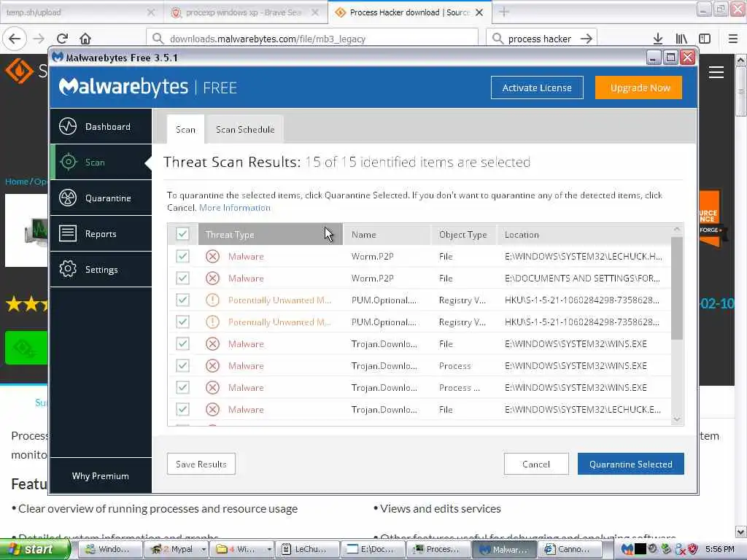Screen dimensions: 747x560
Task: Sort results by Location column header
Action: pos(584,234)
